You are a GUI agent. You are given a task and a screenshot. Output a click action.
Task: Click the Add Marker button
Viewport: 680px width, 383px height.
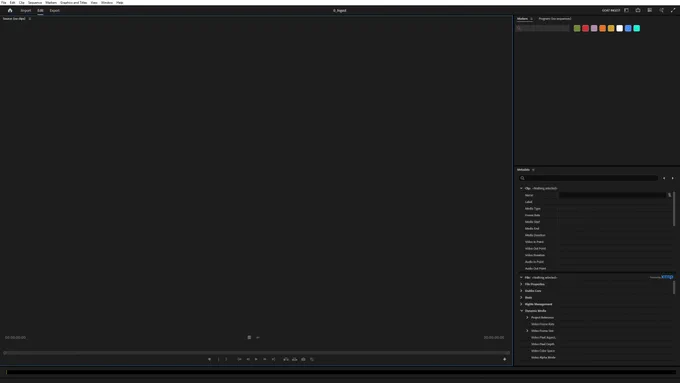(x=209, y=359)
